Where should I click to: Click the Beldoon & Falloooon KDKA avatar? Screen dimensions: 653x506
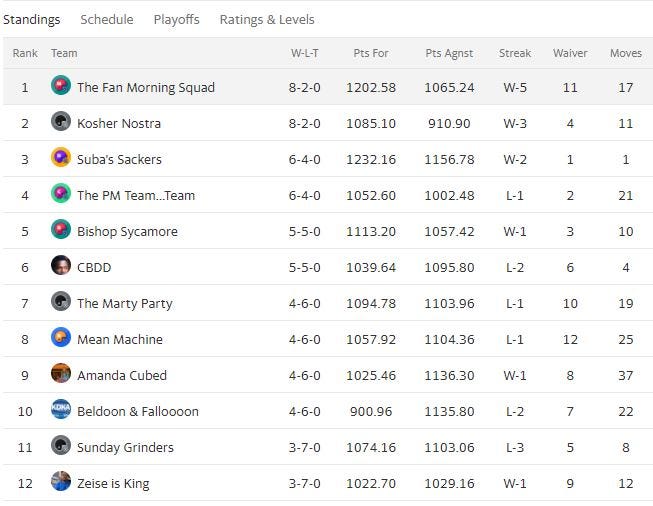(x=61, y=410)
